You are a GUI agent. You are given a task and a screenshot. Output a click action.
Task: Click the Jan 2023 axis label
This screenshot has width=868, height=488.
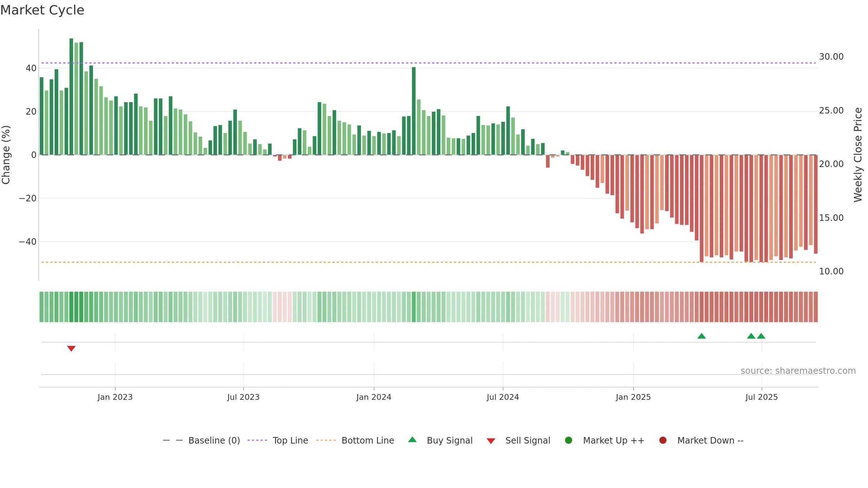[x=115, y=397]
